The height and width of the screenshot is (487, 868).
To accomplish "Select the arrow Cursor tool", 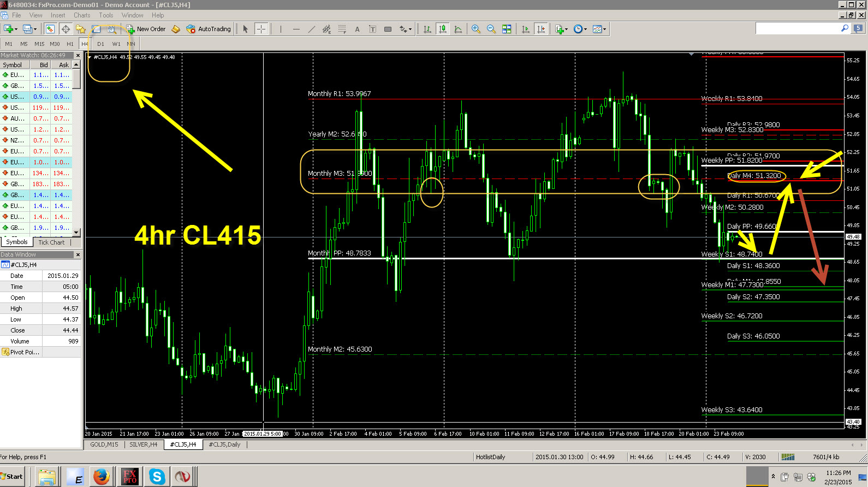I will 246,29.
